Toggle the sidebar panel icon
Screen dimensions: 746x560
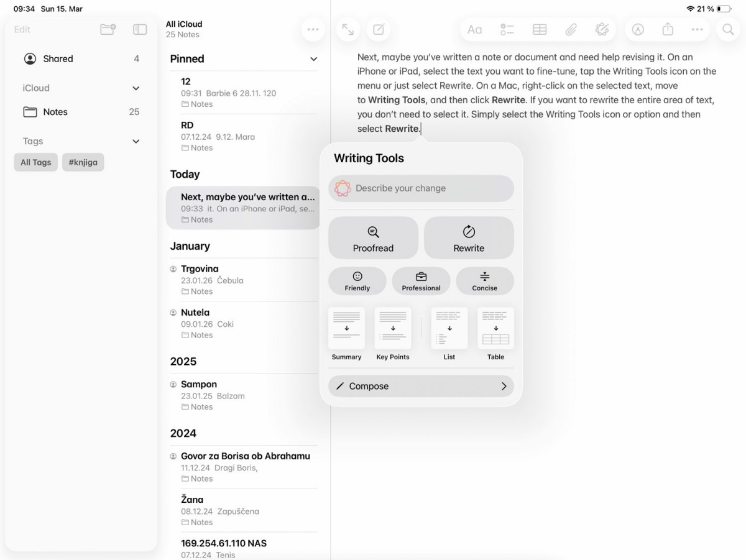pos(140,29)
